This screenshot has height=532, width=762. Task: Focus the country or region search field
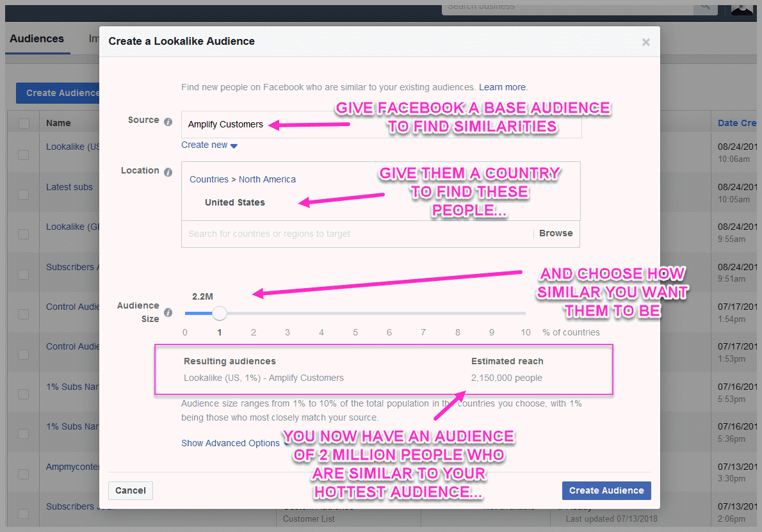point(357,234)
